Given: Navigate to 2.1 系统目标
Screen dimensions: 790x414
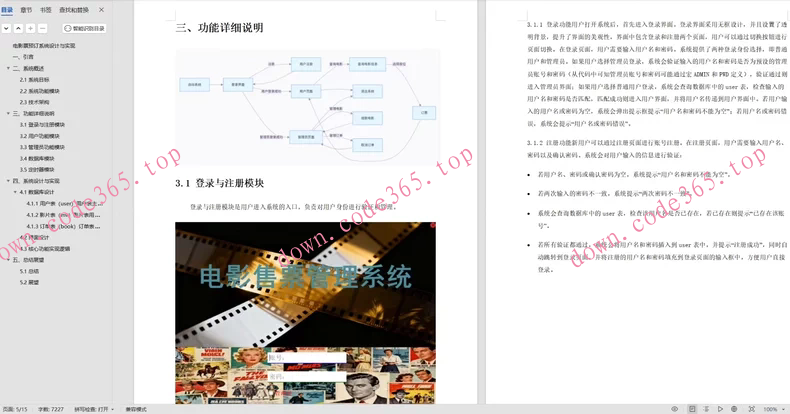Looking at the screenshot, I should tap(35, 80).
